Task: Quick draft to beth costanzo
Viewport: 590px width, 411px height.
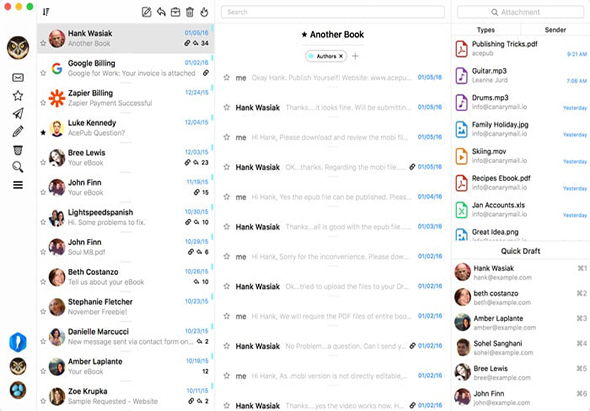Action: [x=521, y=297]
